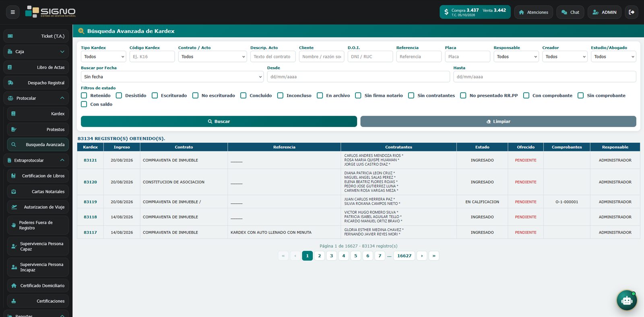This screenshot has height=317, width=644.
Task: Click the Poderes Fuera de Registro icon
Action: pos(14,226)
